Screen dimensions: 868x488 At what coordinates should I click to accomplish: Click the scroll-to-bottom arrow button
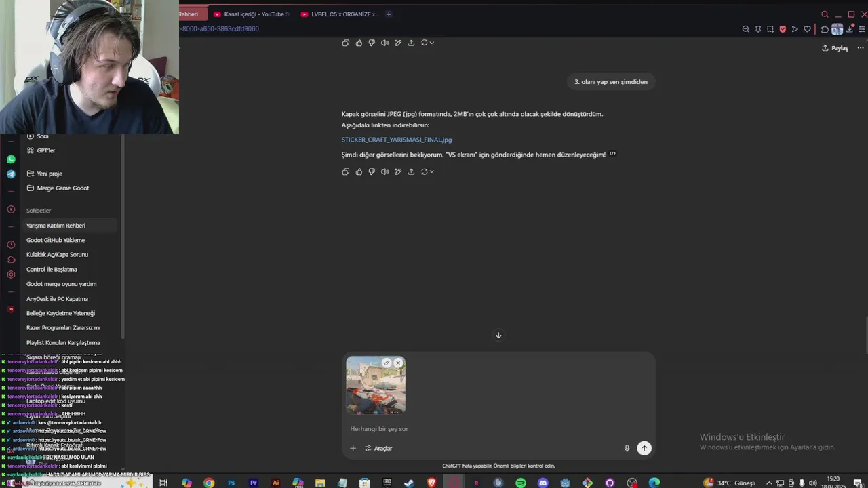(498, 335)
